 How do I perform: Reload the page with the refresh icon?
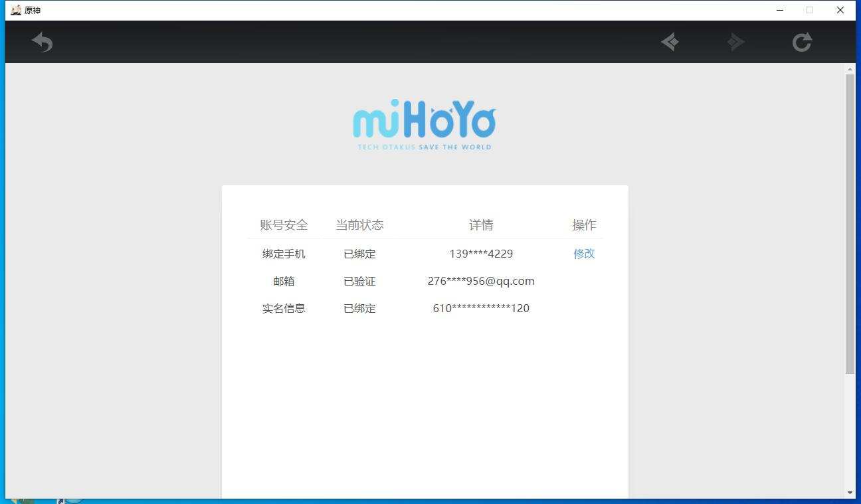click(x=802, y=42)
